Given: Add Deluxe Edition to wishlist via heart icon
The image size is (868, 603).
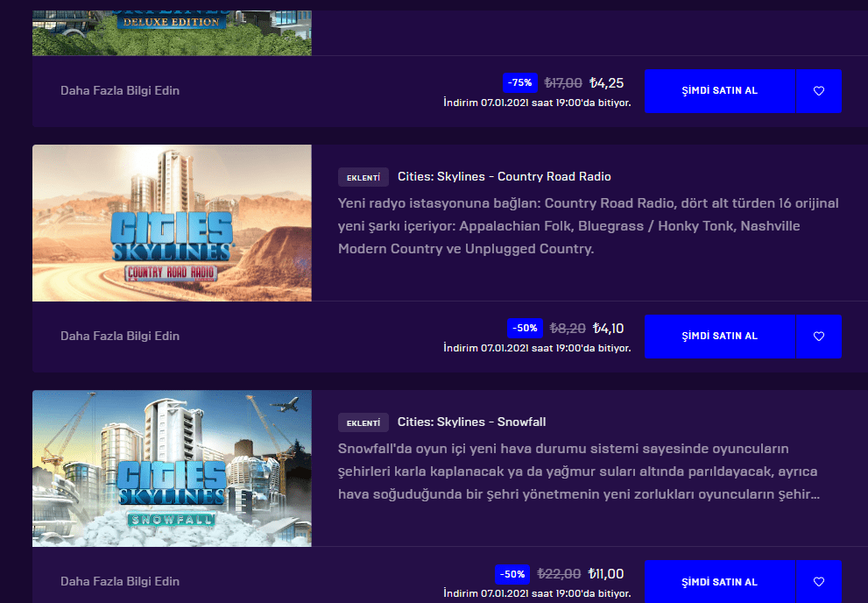Looking at the screenshot, I should coord(819,91).
